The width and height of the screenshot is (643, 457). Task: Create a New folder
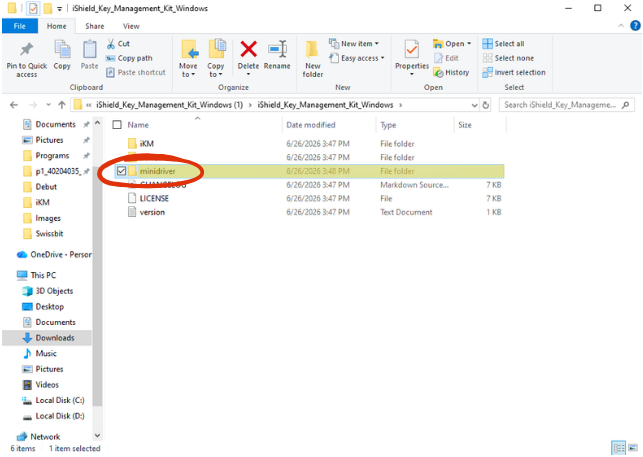tap(312, 59)
